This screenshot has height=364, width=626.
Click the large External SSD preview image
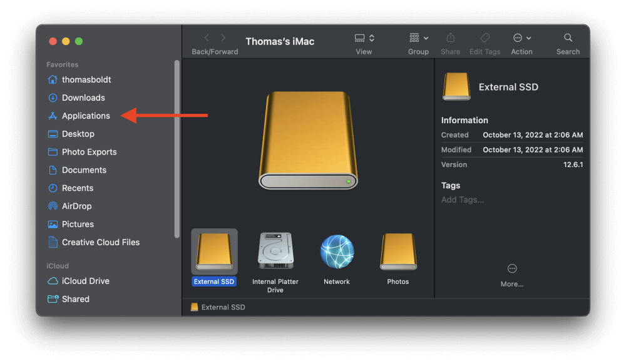308,140
